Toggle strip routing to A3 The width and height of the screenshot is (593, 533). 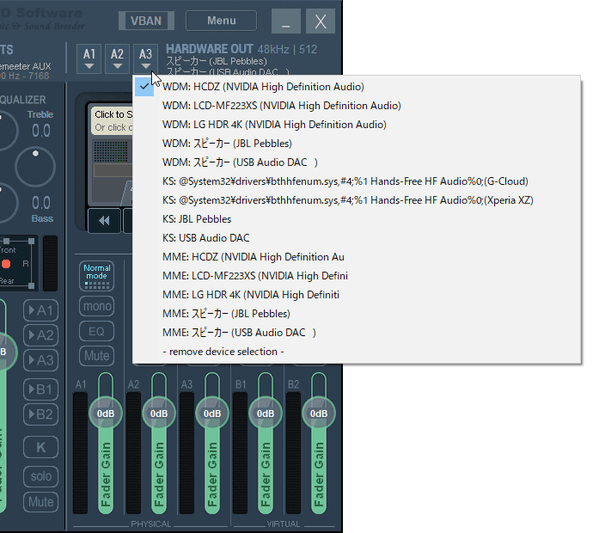pyautogui.click(x=41, y=360)
